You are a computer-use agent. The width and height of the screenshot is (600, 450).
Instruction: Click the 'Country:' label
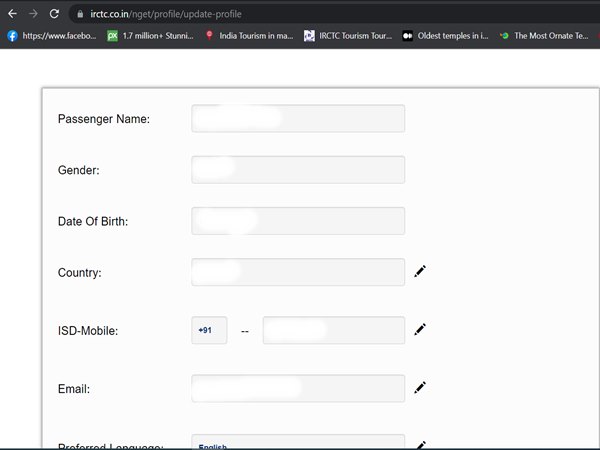(x=80, y=273)
